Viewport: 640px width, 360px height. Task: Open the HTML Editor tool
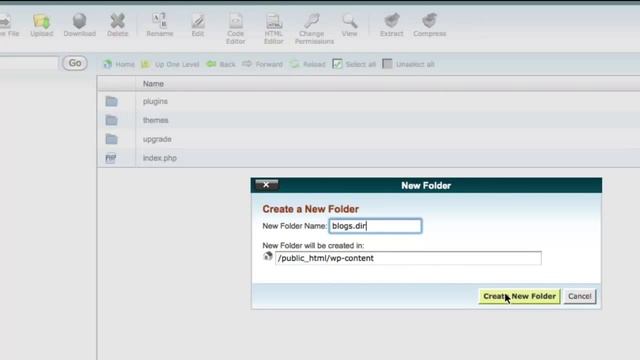(273, 29)
